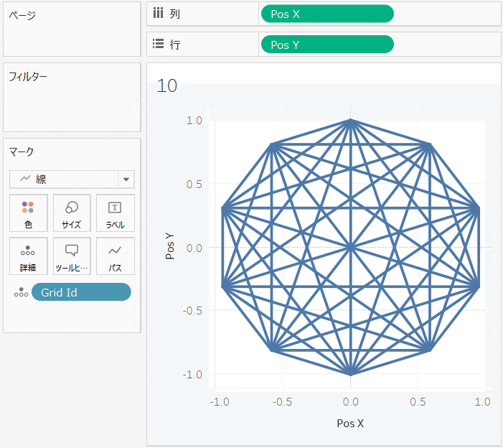503x448 pixels.
Task: Click the Pos Y axis title
Action: tap(169, 246)
